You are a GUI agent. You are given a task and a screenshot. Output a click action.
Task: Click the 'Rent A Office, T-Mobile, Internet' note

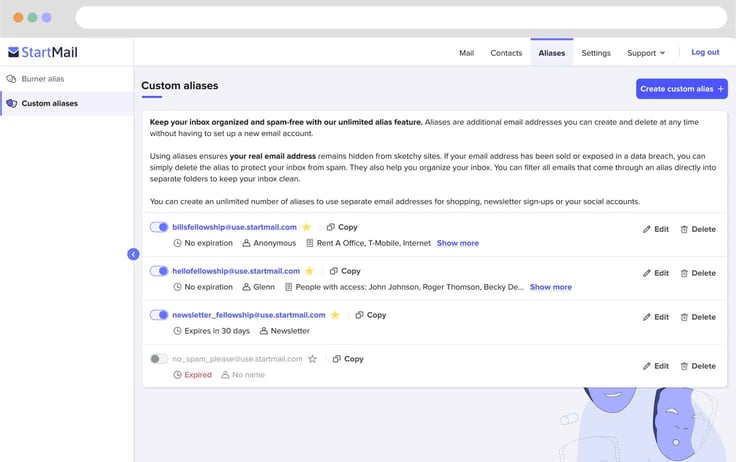click(x=374, y=243)
